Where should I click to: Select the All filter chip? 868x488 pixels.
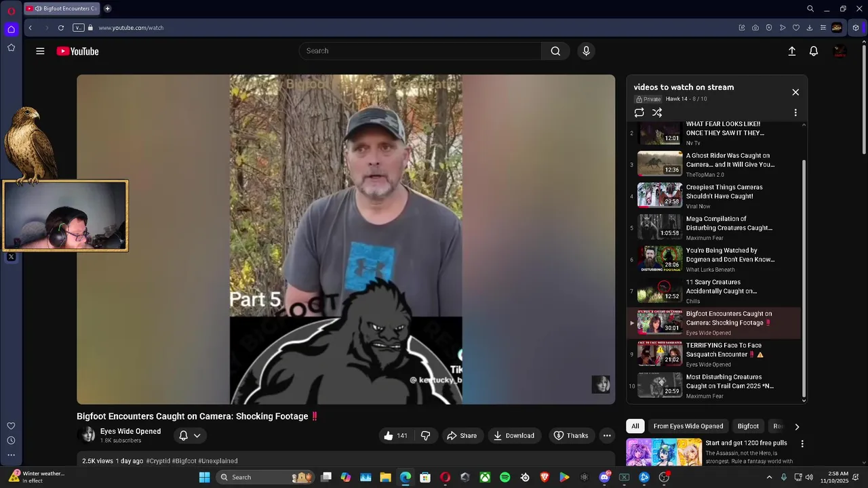pos(635,426)
